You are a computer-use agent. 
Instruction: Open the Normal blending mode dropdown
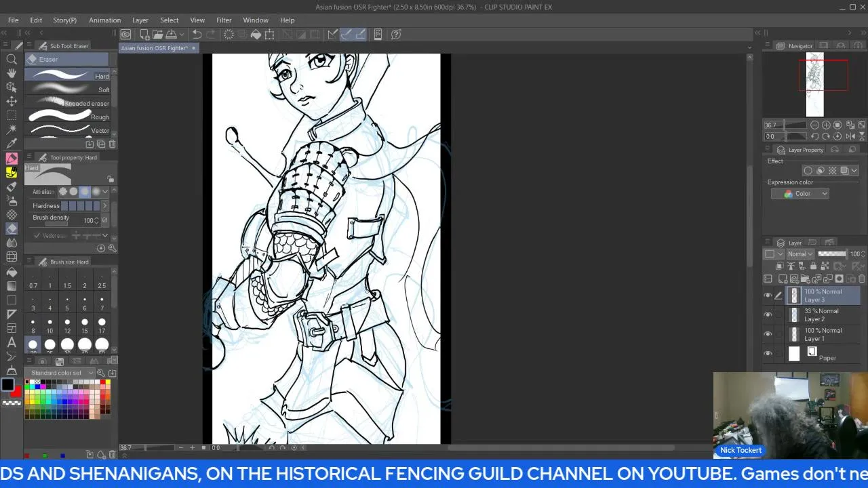[x=800, y=254]
